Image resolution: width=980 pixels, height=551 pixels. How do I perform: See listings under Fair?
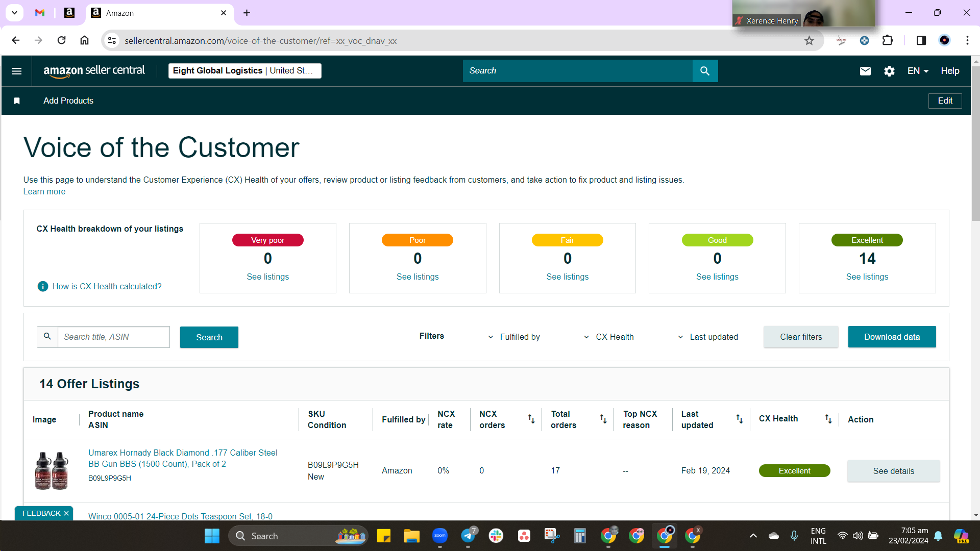(x=567, y=277)
